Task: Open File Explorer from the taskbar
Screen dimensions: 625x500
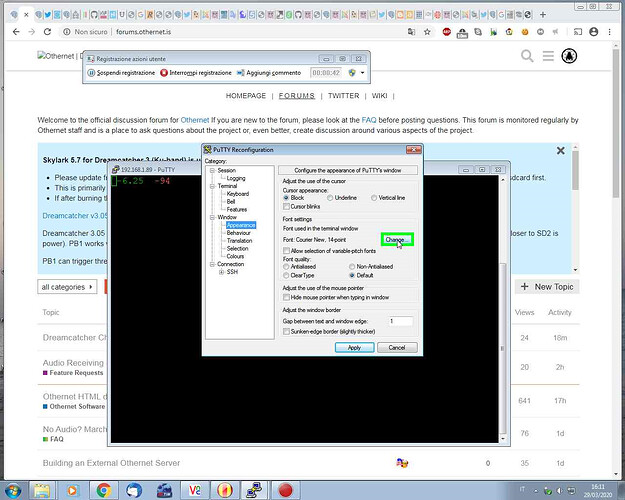Action: click(x=41, y=490)
